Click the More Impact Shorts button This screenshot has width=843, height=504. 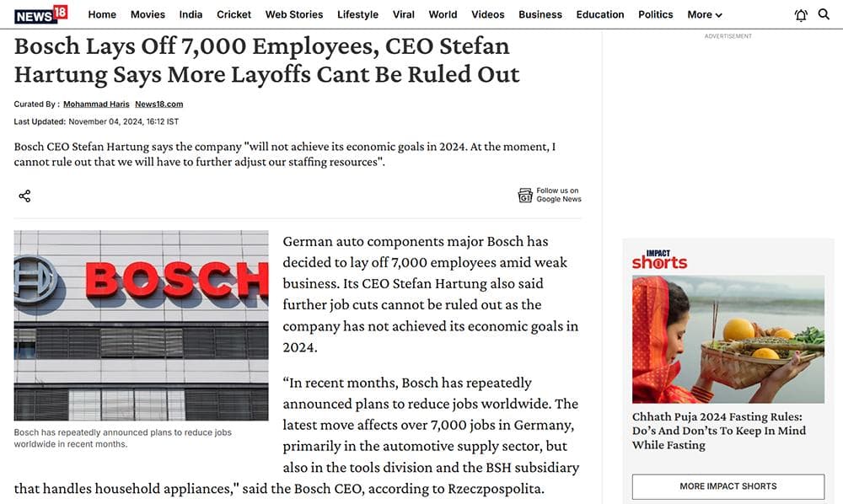[728, 486]
